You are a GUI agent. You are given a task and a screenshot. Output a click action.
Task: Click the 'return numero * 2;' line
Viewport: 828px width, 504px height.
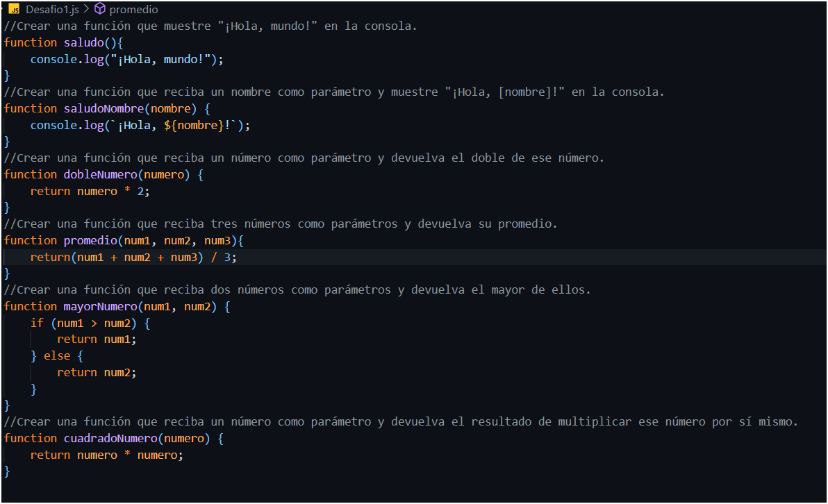coord(90,191)
